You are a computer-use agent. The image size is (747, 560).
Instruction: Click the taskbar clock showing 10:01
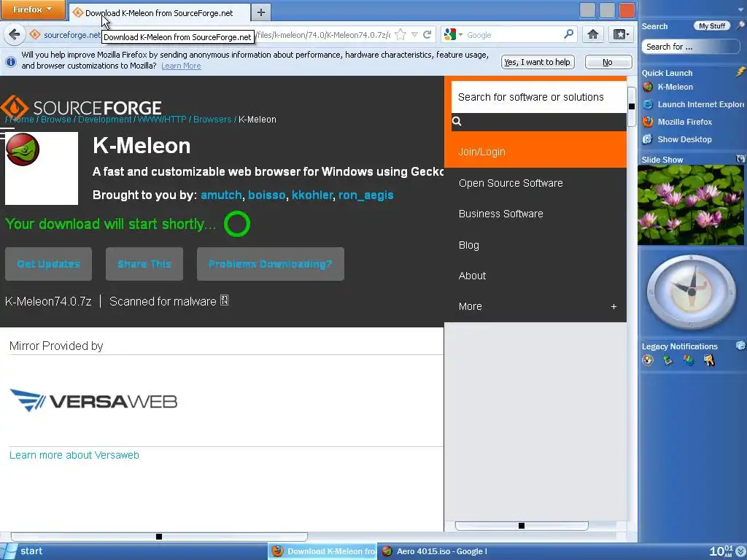point(721,551)
